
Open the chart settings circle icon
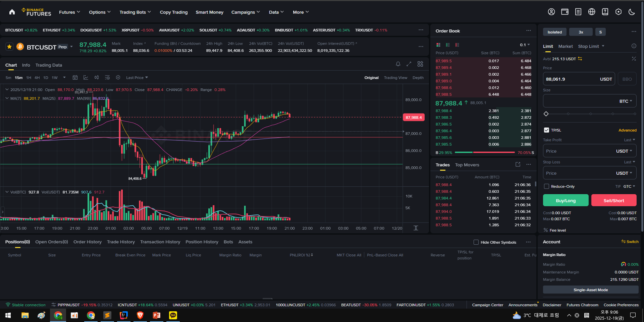point(118,78)
